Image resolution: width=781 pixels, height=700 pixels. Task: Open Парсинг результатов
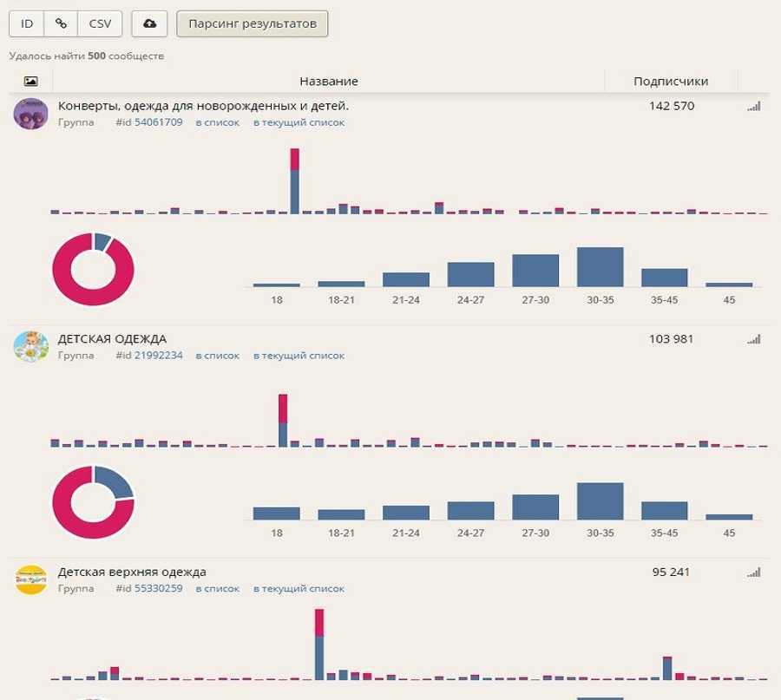tap(253, 24)
